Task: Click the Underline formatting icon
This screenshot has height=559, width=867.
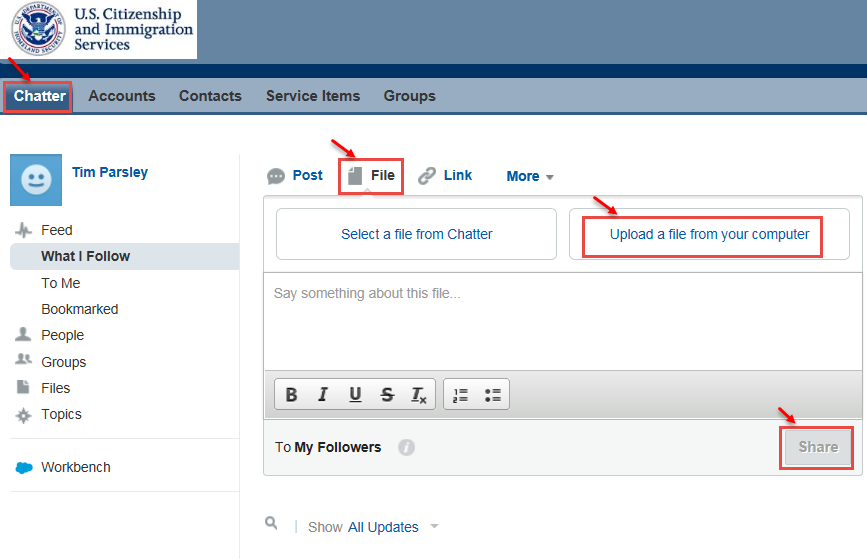Action: coord(355,395)
